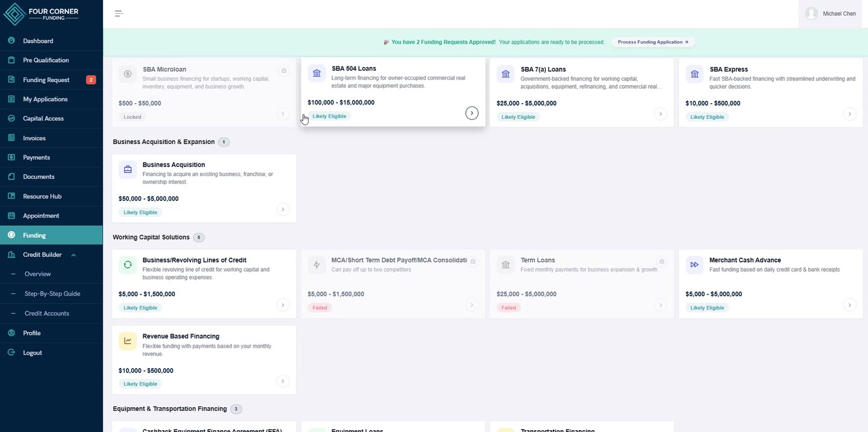Click Process Funding Application button

(653, 42)
